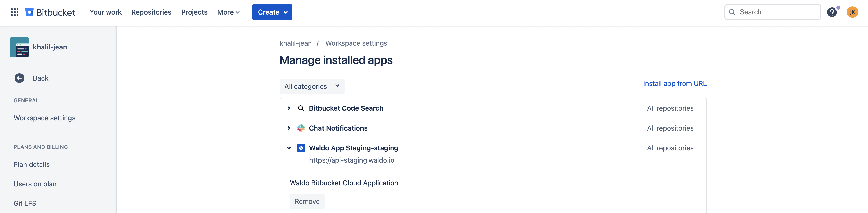
Task: Click the Back arrow icon
Action: 20,78
